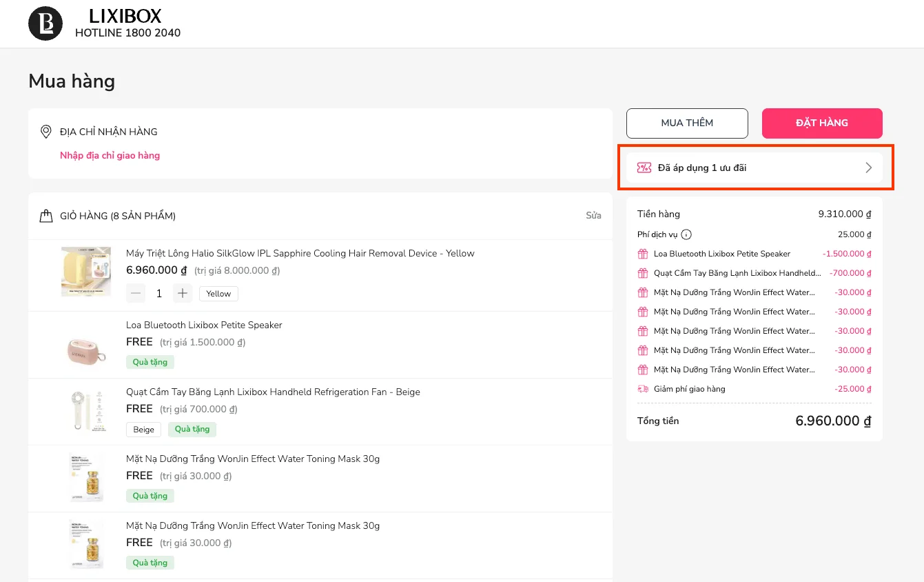This screenshot has height=582, width=924.
Task: Decrease the hair removal device quantity with minus
Action: (136, 294)
